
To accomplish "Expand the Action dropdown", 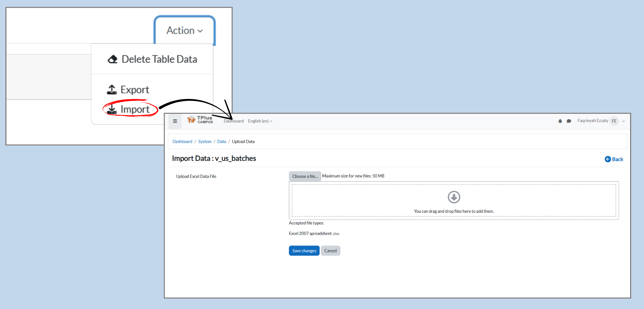I will click(x=184, y=30).
